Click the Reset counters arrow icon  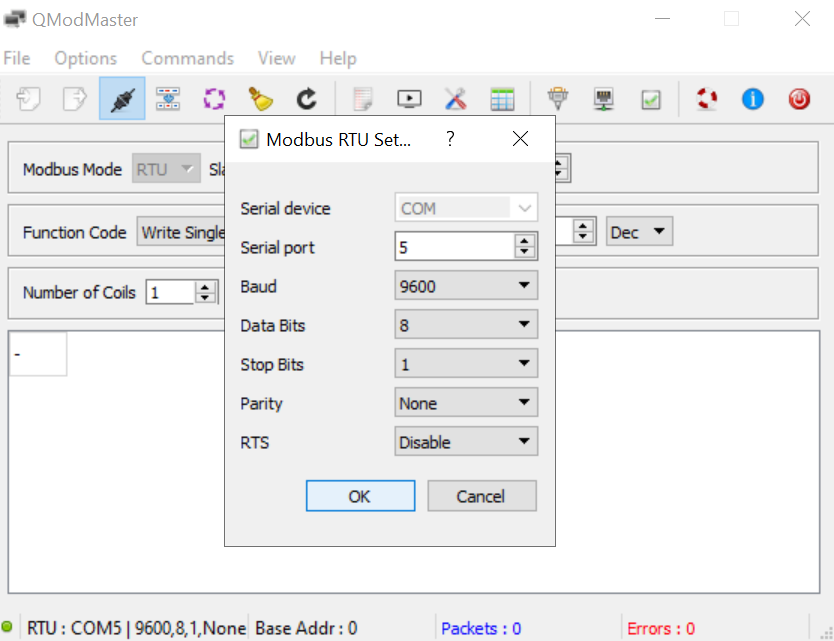[306, 98]
